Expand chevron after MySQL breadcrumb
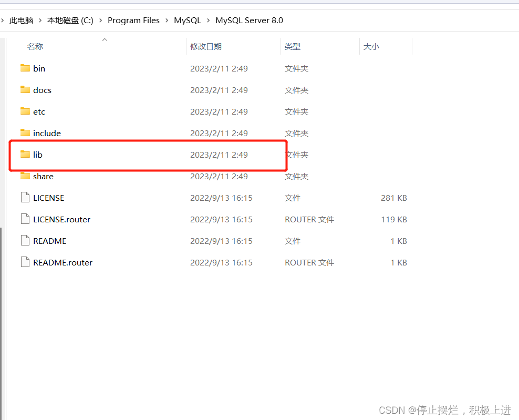This screenshot has width=519, height=420. pos(208,20)
